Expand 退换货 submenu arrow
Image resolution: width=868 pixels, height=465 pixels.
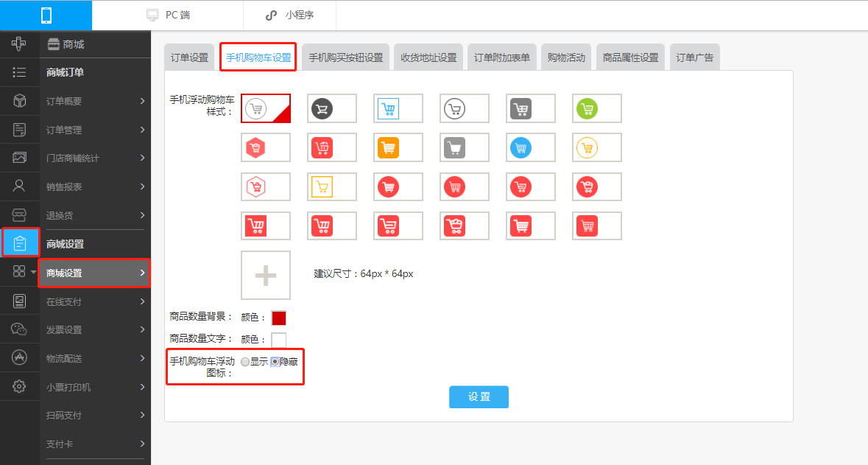142,215
